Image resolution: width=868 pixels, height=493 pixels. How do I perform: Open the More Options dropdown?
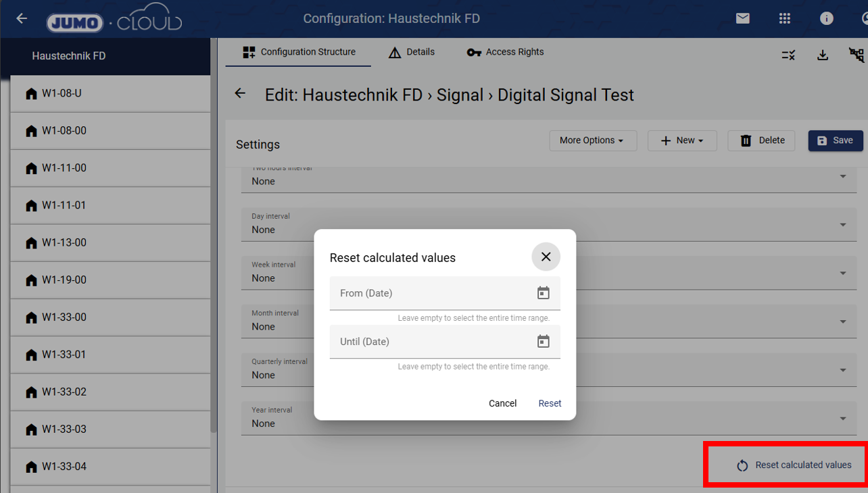[592, 140]
